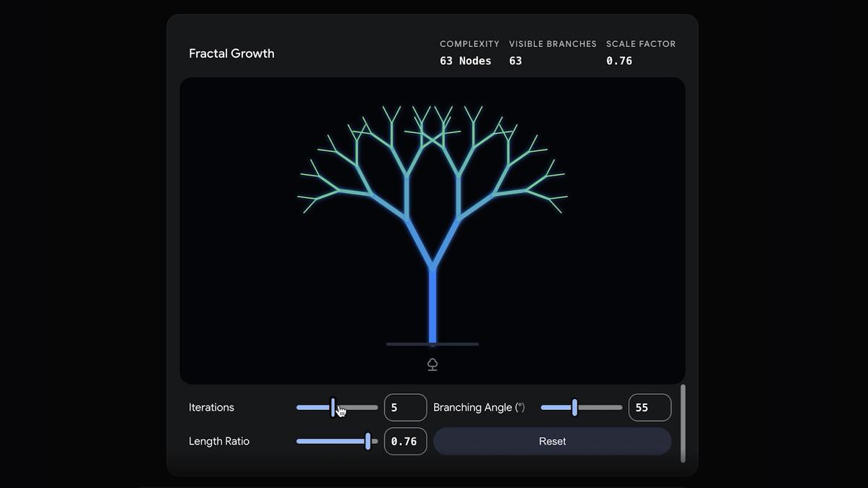This screenshot has width=868, height=488.
Task: Click the Branching Angle label text
Action: tap(479, 408)
